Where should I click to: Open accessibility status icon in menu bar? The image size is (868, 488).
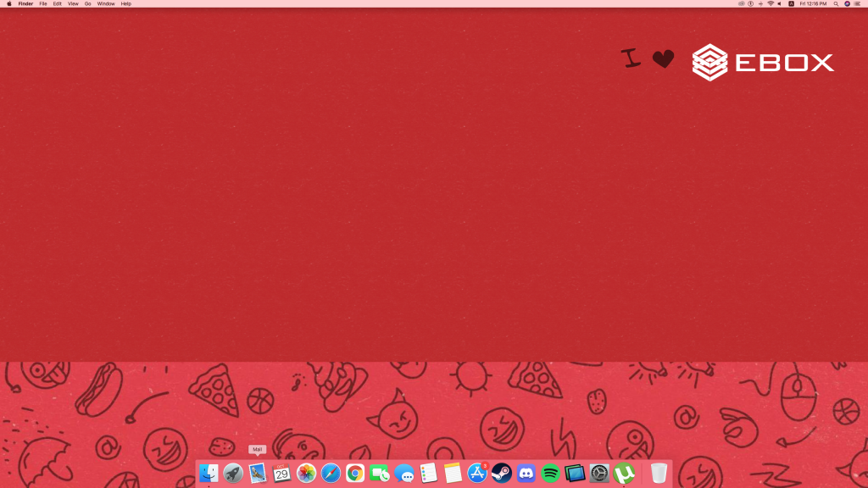pyautogui.click(x=751, y=4)
